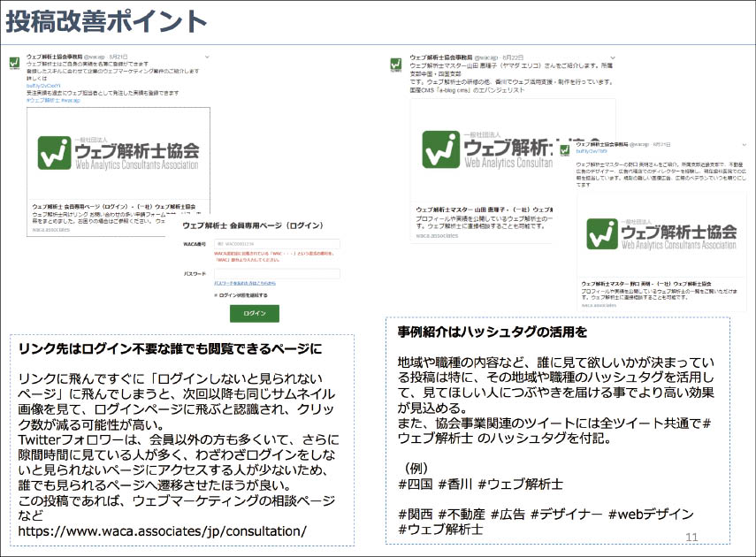Click the #関西 hashtag example
756x557 pixels.
coord(415,514)
